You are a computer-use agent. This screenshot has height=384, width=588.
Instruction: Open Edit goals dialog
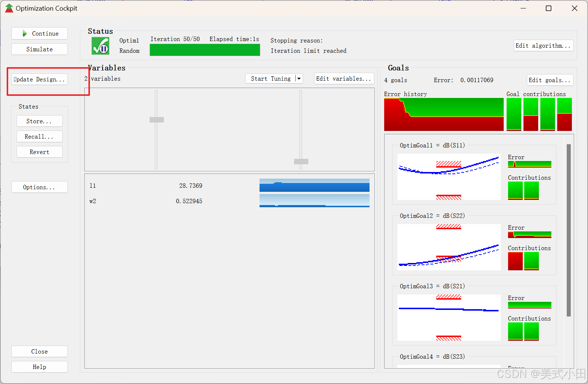pyautogui.click(x=550, y=80)
